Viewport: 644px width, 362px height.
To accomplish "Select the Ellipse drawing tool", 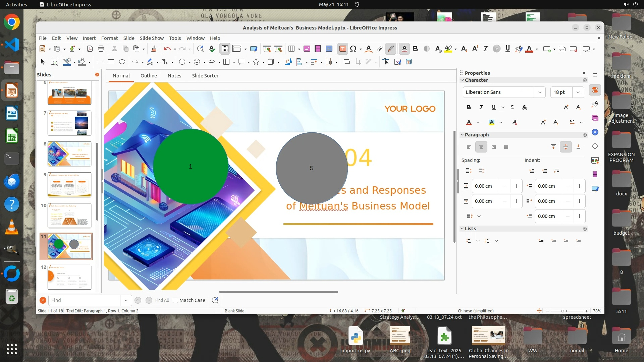I will tap(122, 62).
